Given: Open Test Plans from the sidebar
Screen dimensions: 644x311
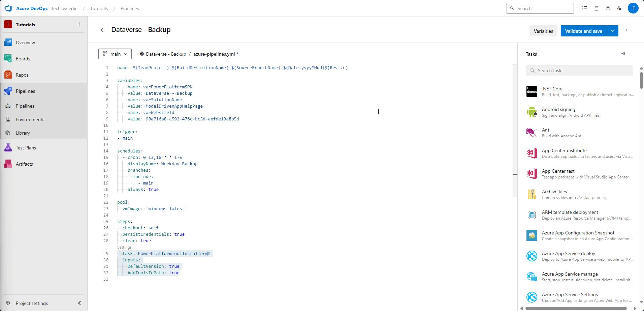Looking at the screenshot, I should tap(26, 147).
